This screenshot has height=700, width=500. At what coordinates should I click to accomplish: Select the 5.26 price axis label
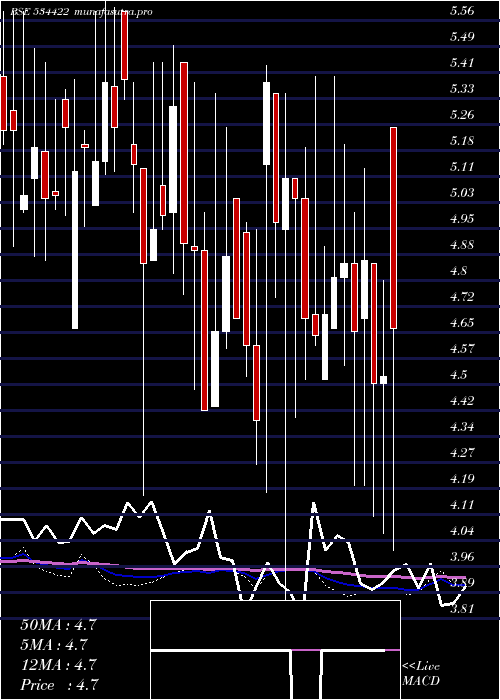pyautogui.click(x=462, y=115)
